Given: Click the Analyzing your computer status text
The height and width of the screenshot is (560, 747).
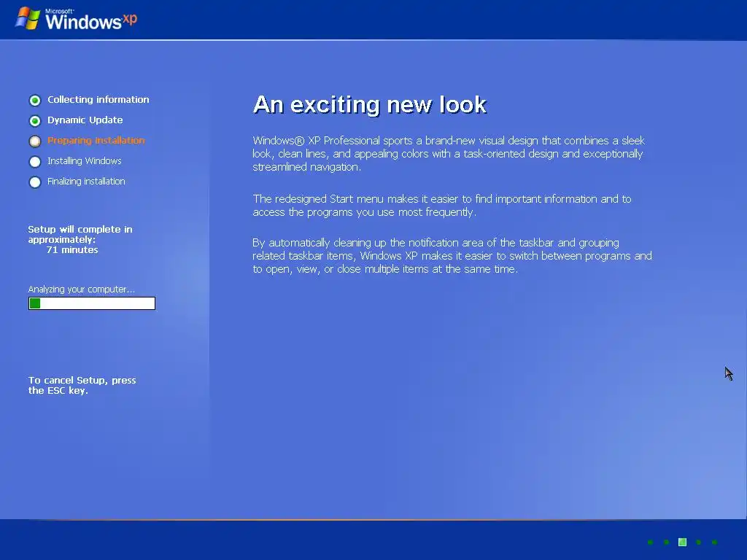Looking at the screenshot, I should click(82, 289).
